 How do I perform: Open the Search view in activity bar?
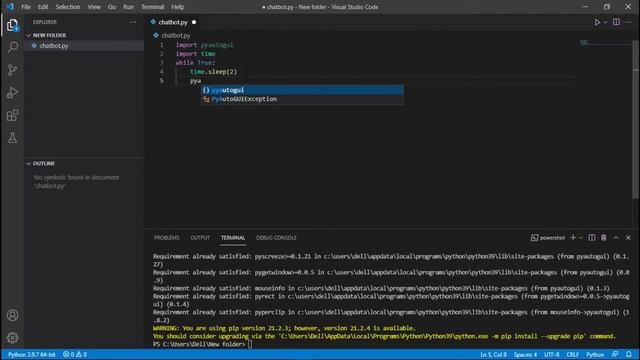pyautogui.click(x=12, y=47)
